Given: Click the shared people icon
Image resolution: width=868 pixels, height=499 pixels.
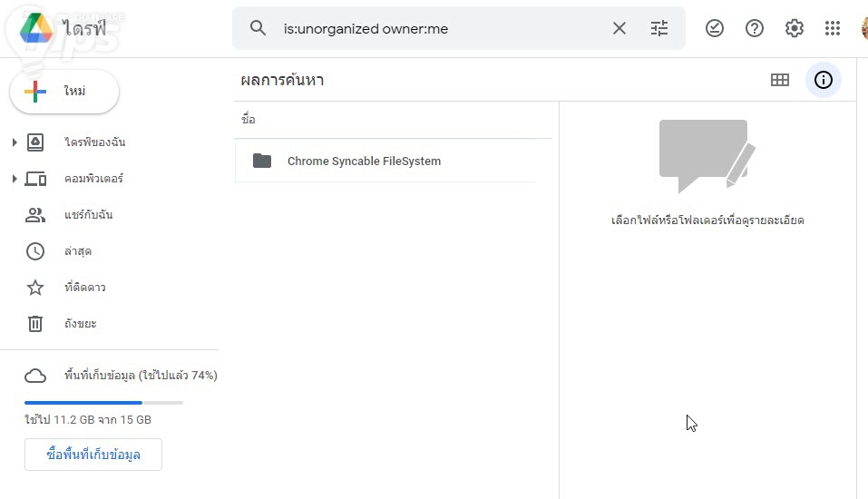Looking at the screenshot, I should coord(35,215).
